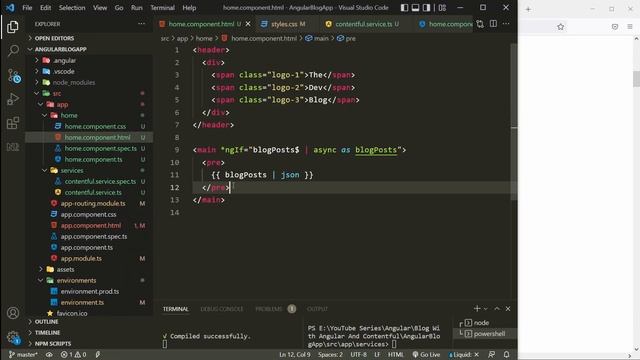
Task: Expand the .vscode folder
Action: 64,71
